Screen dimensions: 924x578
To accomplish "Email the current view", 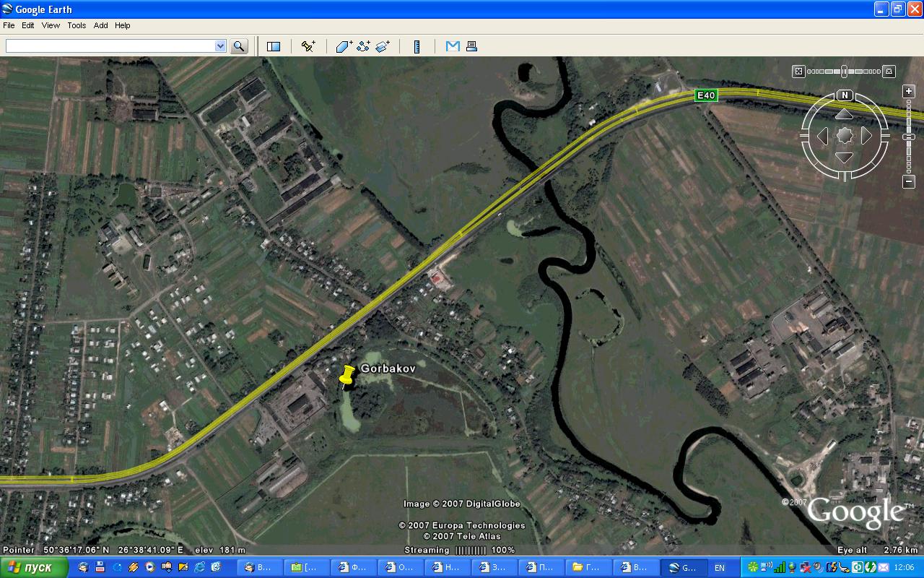I will (x=453, y=46).
